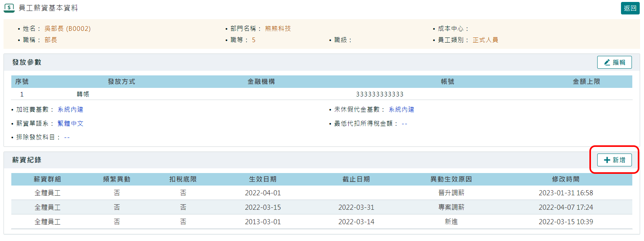Image resolution: width=644 pixels, height=241 pixels.
Task: Click the 異動生效原因 column header
Action: pyautogui.click(x=451, y=179)
